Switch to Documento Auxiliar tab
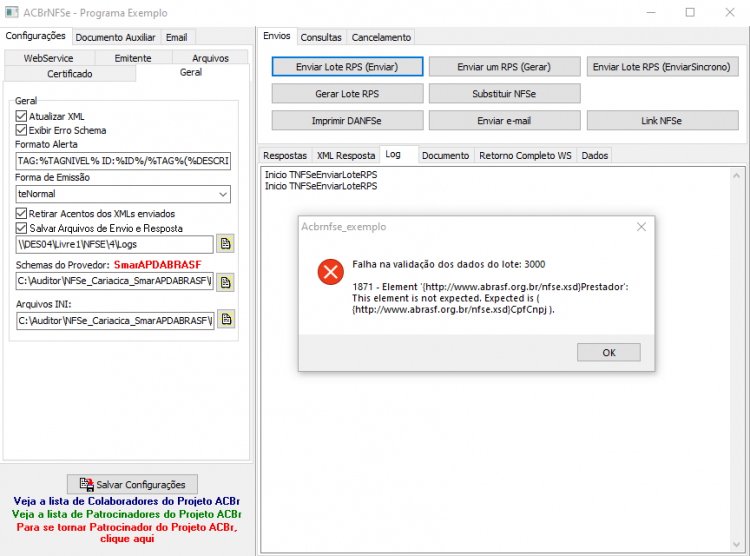The height and width of the screenshot is (556, 750). coord(115,37)
